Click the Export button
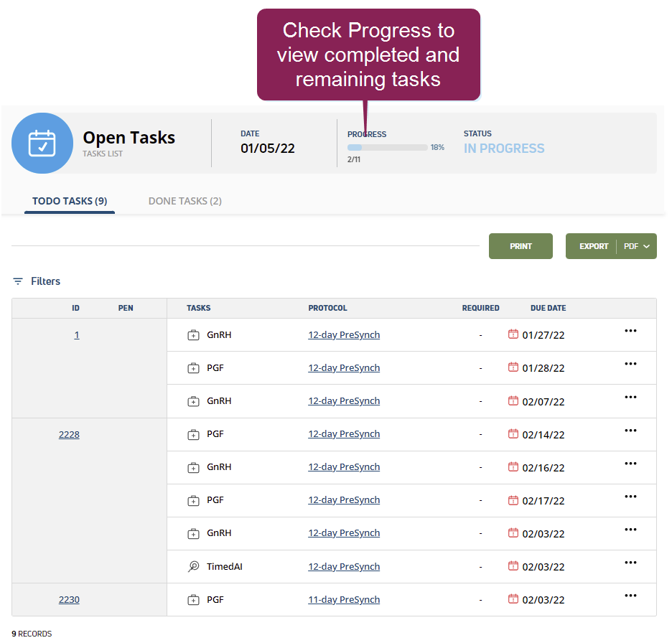This screenshot has height=643, width=672. (x=593, y=246)
